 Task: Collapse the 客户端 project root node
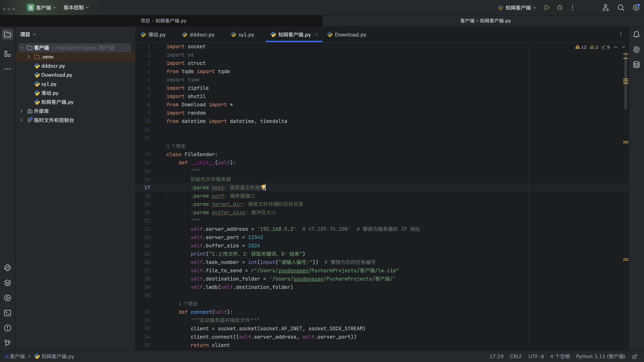click(22, 48)
